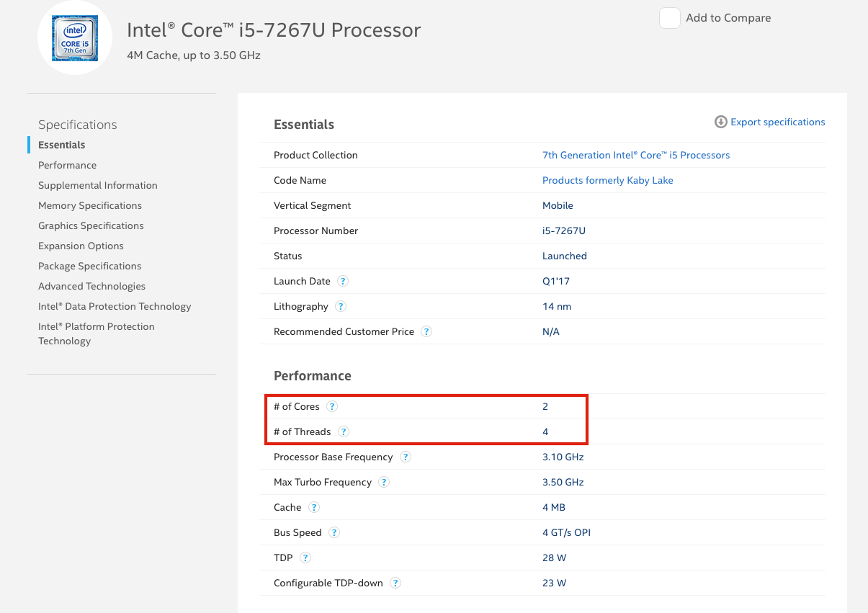Viewport: 868px width, 613px height.
Task: Click Configurable TDP-down help icon
Action: (x=395, y=583)
